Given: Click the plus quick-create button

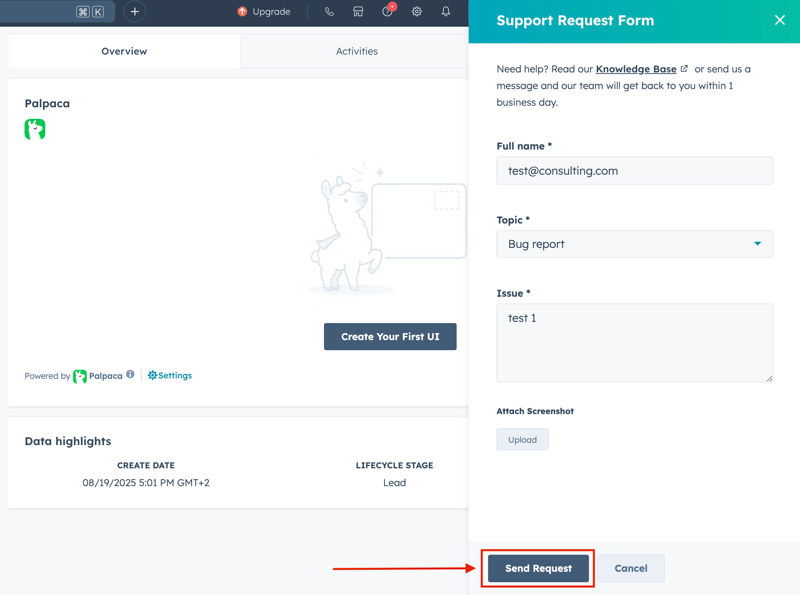Looking at the screenshot, I should [x=134, y=12].
